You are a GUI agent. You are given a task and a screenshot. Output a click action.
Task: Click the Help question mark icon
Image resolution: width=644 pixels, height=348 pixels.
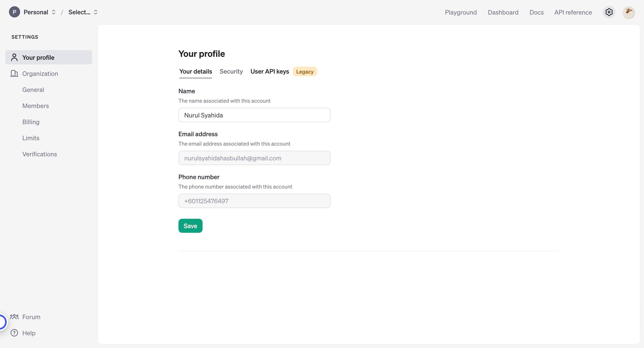click(14, 333)
